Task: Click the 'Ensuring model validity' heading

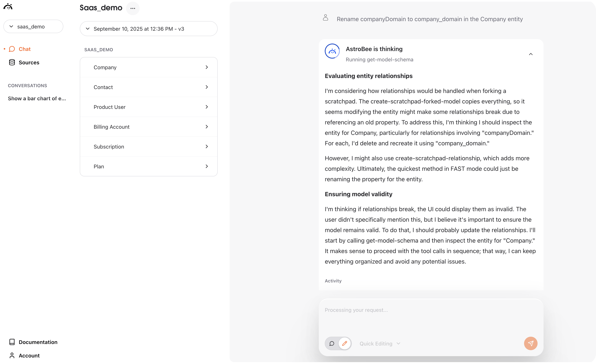Action: (358, 194)
